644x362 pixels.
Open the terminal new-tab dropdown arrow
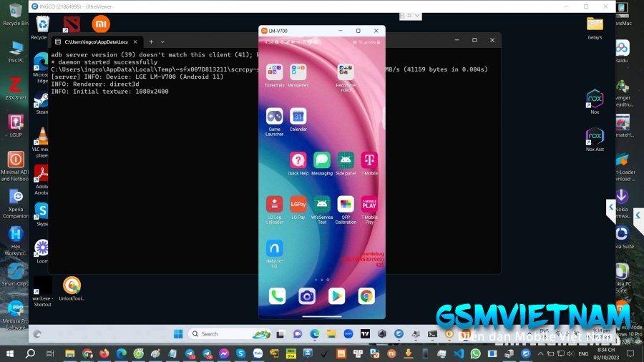tap(162, 42)
